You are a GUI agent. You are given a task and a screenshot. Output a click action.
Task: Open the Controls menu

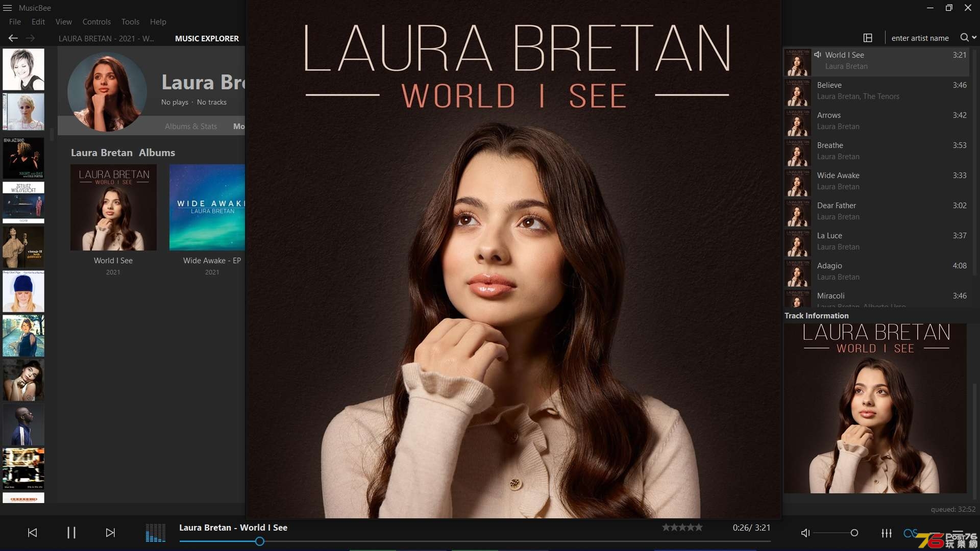[96, 22]
